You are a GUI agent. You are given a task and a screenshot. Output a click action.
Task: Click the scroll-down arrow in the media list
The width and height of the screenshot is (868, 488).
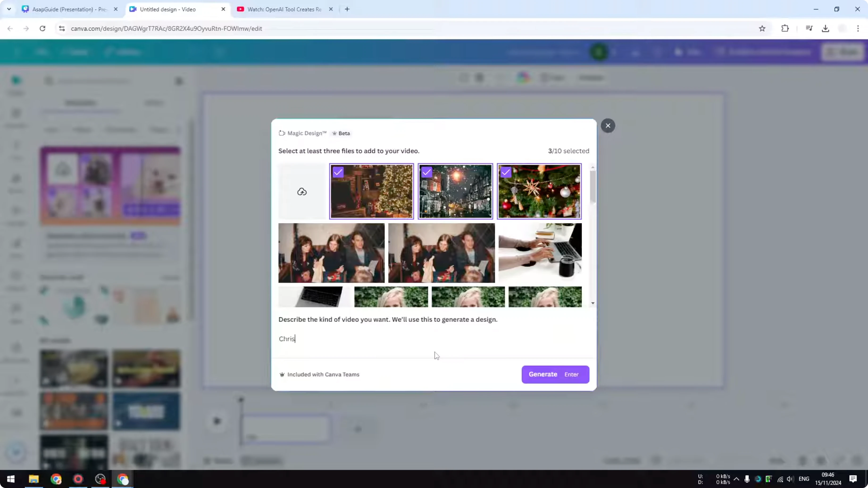[593, 303]
